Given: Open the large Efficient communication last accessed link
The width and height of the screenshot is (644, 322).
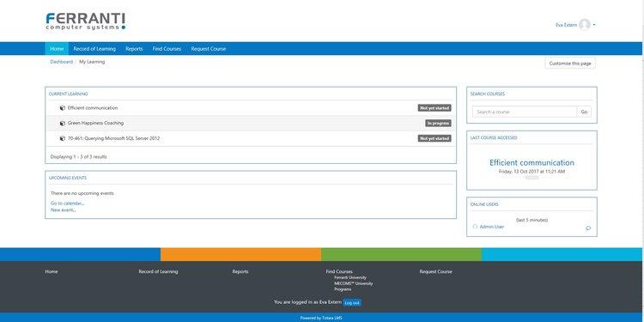Looking at the screenshot, I should pyautogui.click(x=532, y=162).
